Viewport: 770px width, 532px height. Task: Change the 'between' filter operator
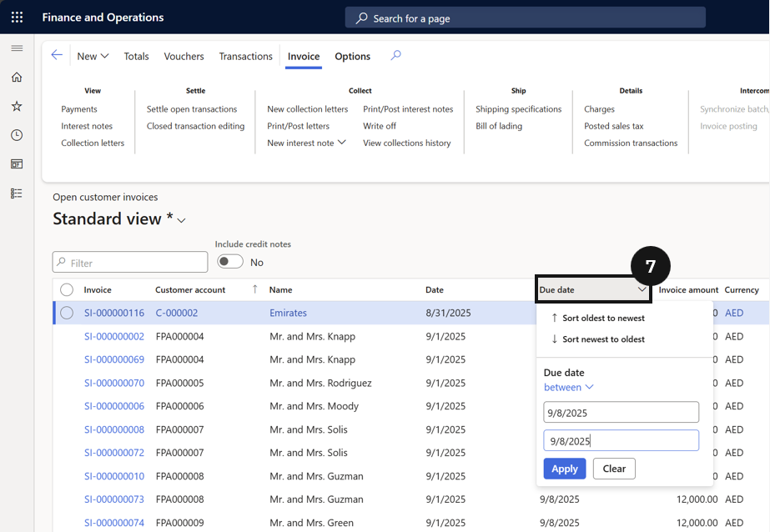569,387
